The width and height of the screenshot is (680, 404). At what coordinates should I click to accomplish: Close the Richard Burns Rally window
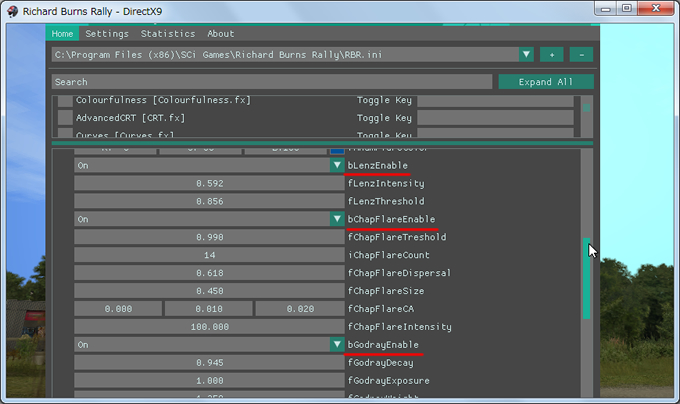(x=656, y=9)
